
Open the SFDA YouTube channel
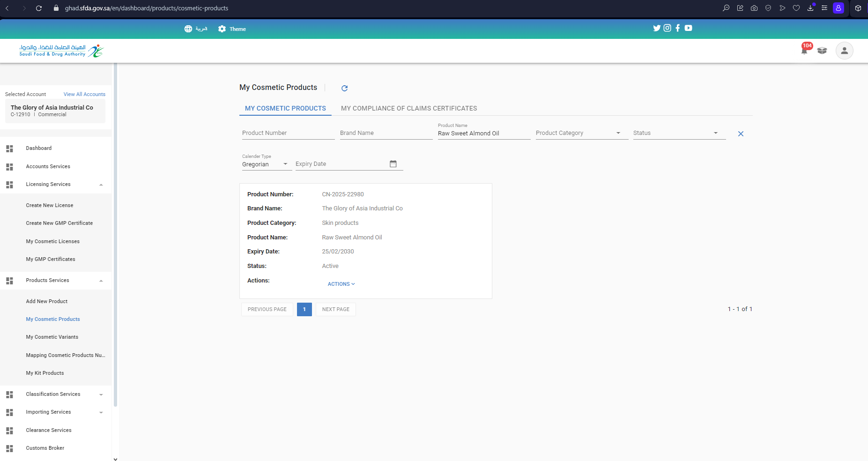click(688, 28)
